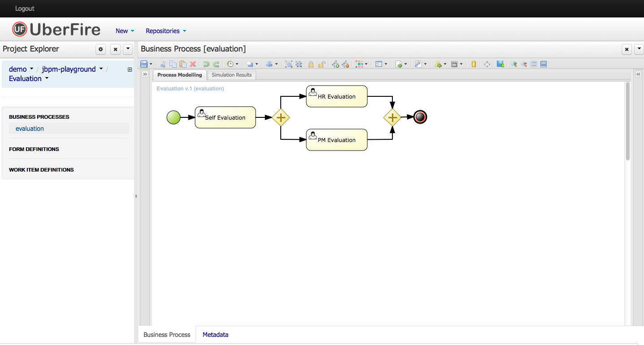Click the Cut scissors icon

(x=163, y=64)
